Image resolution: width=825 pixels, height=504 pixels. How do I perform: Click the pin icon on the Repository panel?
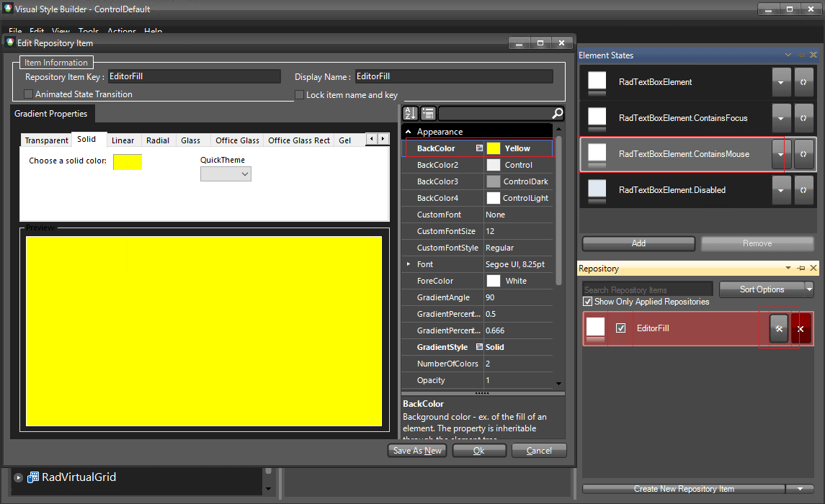(x=801, y=268)
